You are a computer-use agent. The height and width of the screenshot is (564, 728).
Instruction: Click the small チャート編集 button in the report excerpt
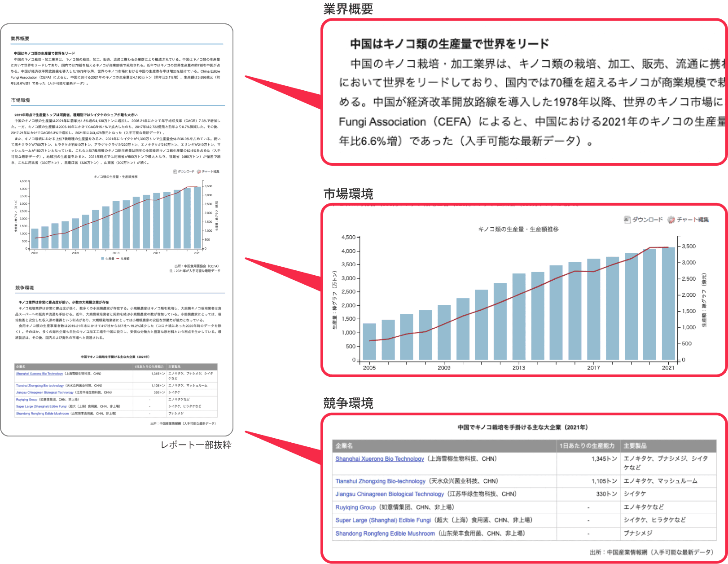pyautogui.click(x=208, y=172)
